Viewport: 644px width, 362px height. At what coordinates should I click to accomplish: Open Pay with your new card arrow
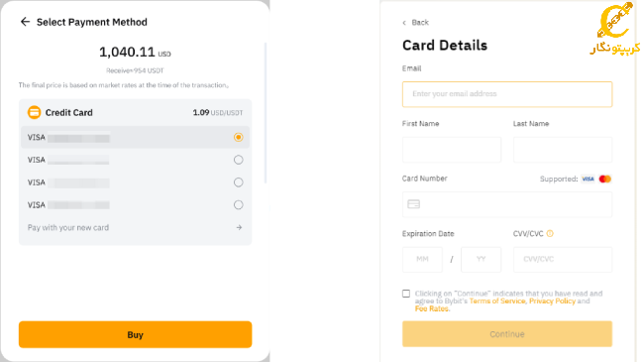pyautogui.click(x=239, y=227)
